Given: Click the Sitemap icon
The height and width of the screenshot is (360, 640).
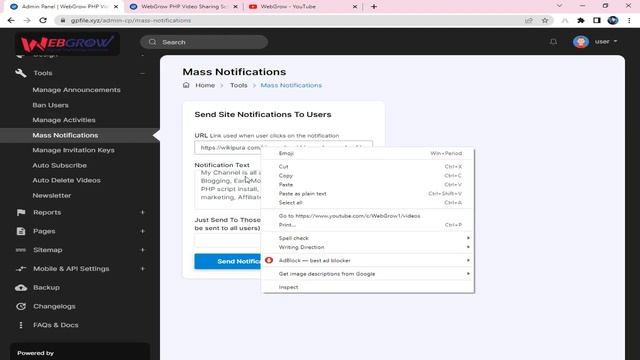Looking at the screenshot, I should click(21, 250).
